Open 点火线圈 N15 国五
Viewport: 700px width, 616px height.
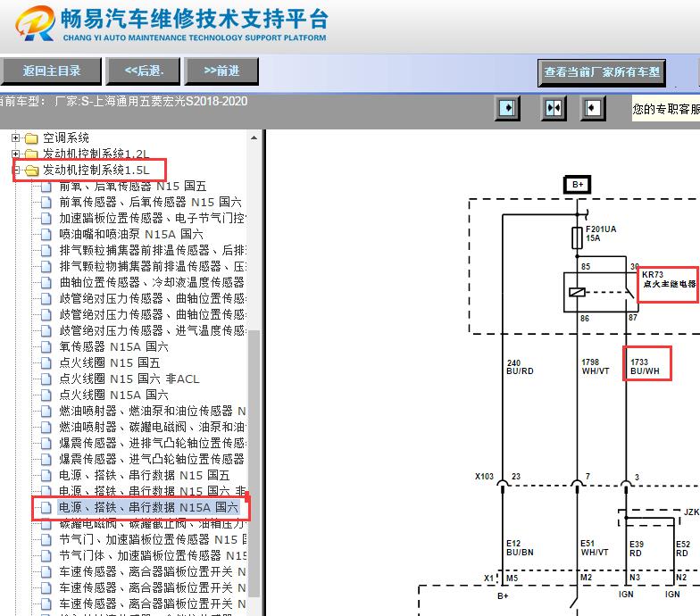click(109, 362)
